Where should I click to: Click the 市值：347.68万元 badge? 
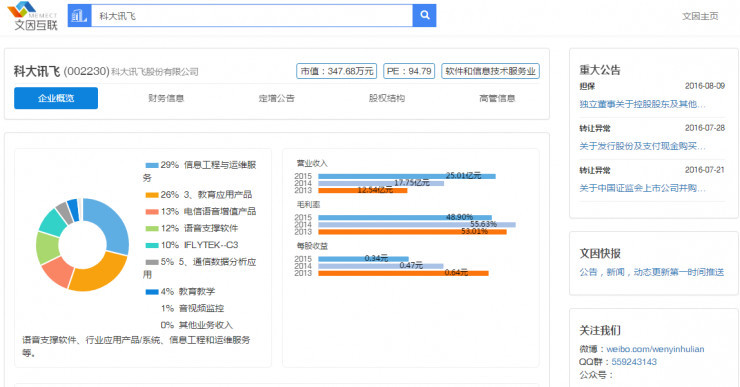(x=336, y=71)
